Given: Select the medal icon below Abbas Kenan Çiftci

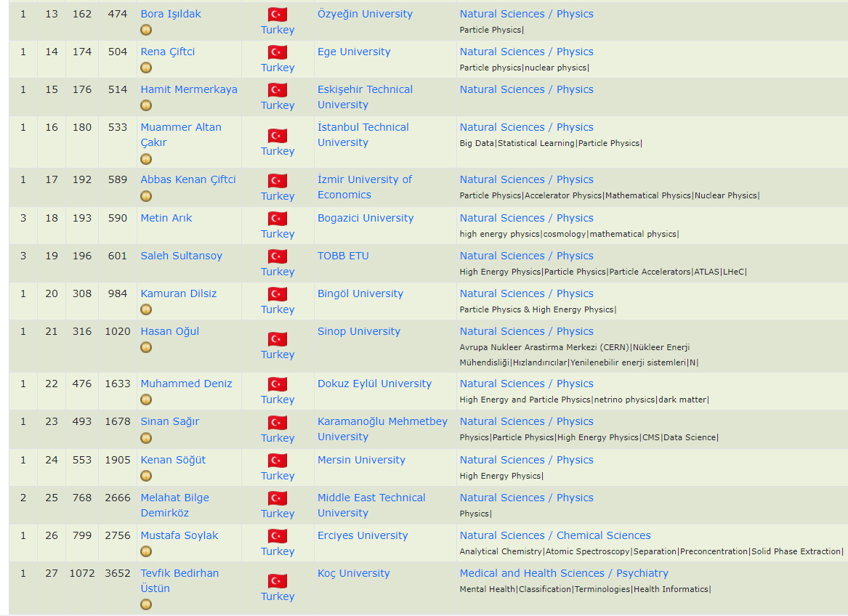Looking at the screenshot, I should point(146,196).
